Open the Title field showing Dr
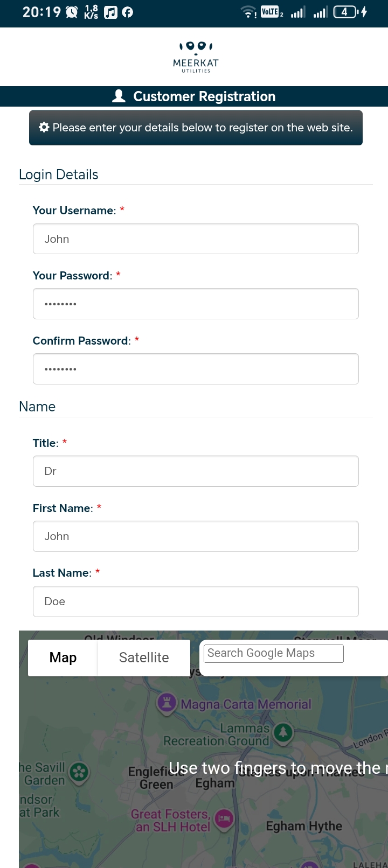388x868 pixels. [196, 471]
